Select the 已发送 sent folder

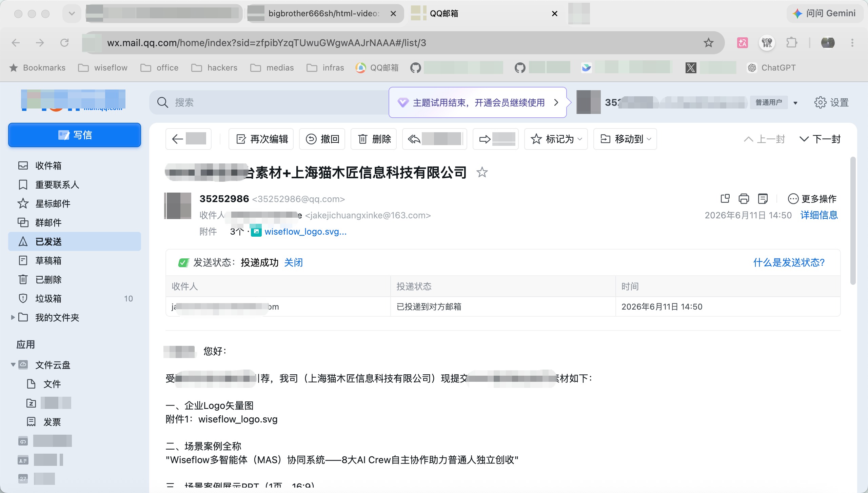(75, 241)
